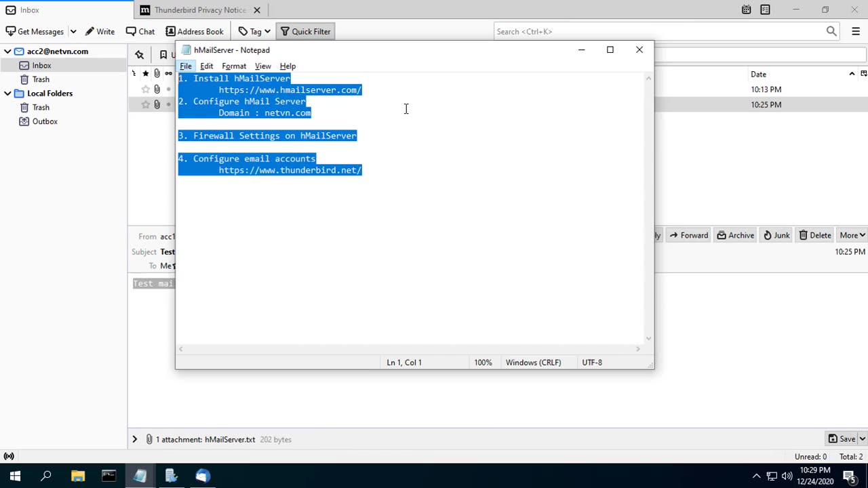Toggle read status of 10:13 PM message

tap(168, 89)
